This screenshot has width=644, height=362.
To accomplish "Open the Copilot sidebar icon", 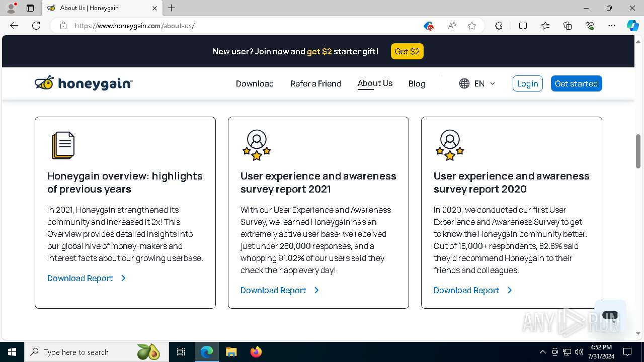I will (632, 26).
